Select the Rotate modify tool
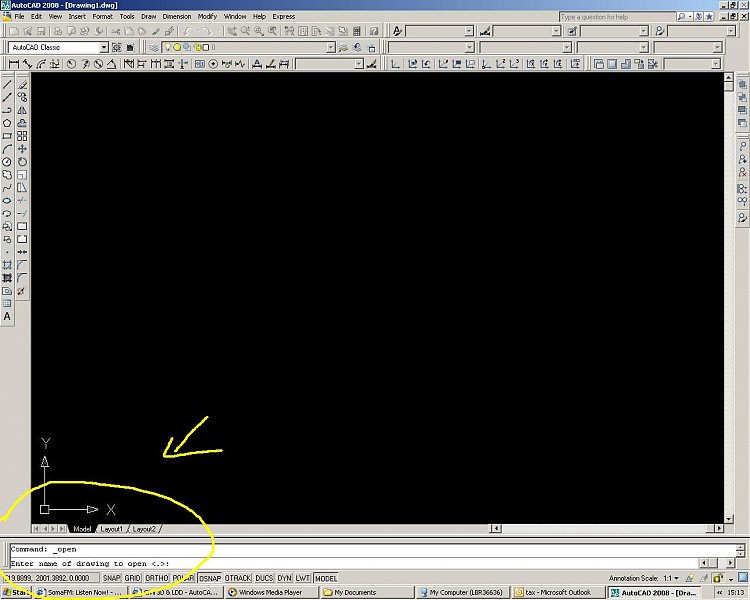750x600 pixels. pos(22,162)
